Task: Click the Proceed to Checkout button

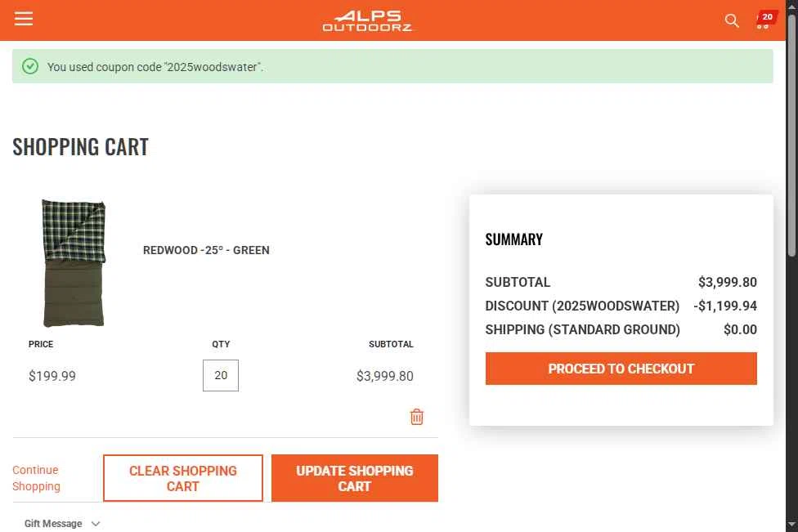Action: [x=621, y=369]
